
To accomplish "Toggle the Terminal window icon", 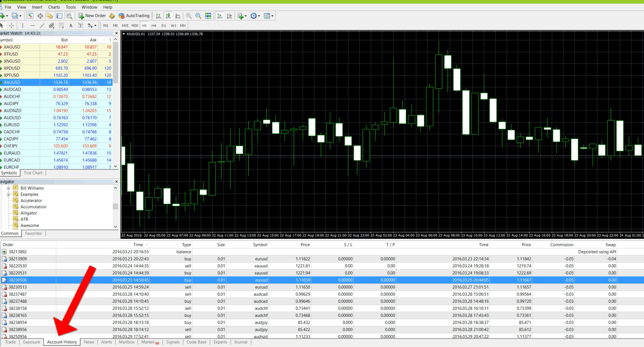I will click(x=59, y=16).
